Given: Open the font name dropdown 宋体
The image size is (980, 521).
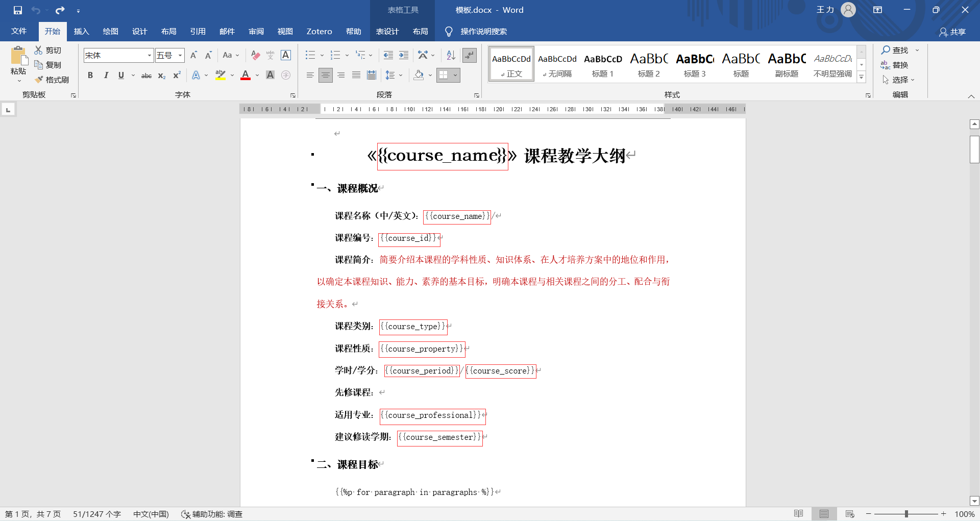Looking at the screenshot, I should tap(150, 55).
